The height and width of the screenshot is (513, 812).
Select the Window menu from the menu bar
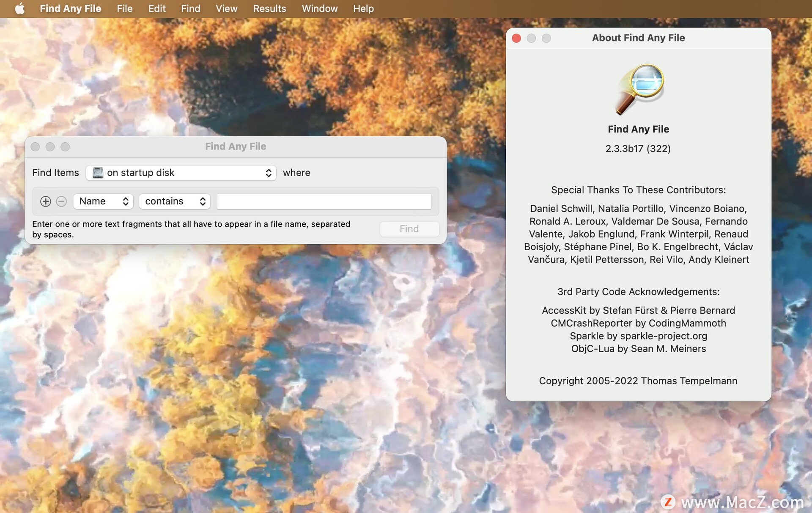pos(319,9)
